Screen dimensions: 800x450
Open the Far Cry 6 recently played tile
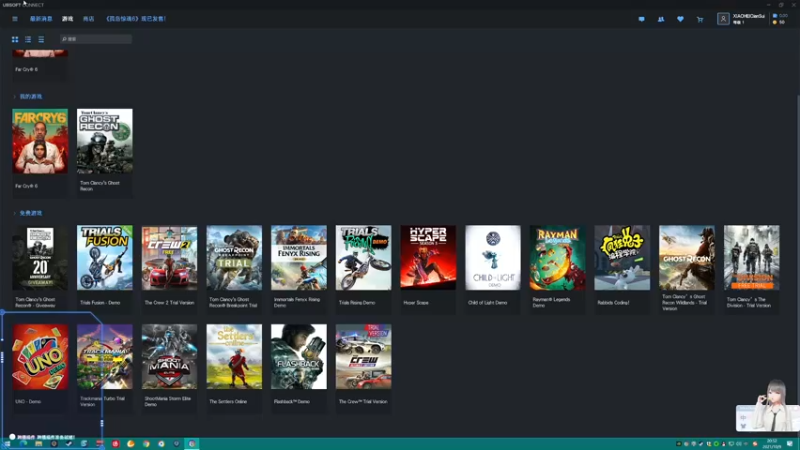[40, 65]
